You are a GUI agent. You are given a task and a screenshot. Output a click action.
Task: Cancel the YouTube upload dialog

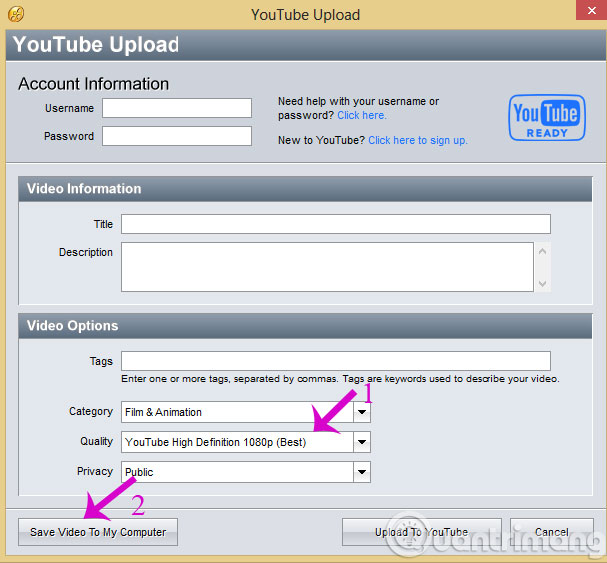point(552,532)
